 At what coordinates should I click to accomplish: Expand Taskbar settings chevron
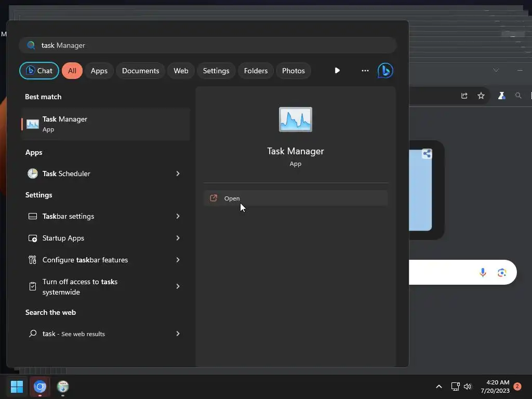tap(178, 216)
